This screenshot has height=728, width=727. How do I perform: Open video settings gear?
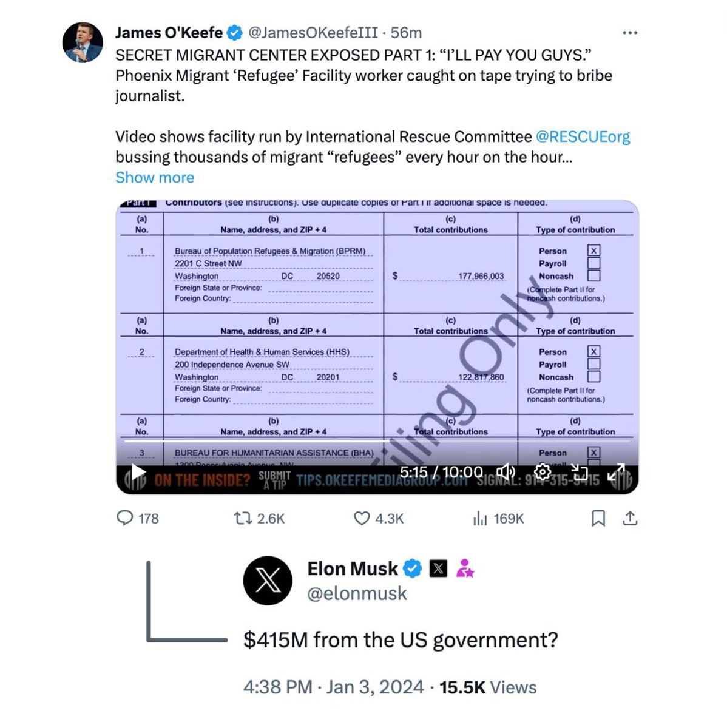[542, 472]
